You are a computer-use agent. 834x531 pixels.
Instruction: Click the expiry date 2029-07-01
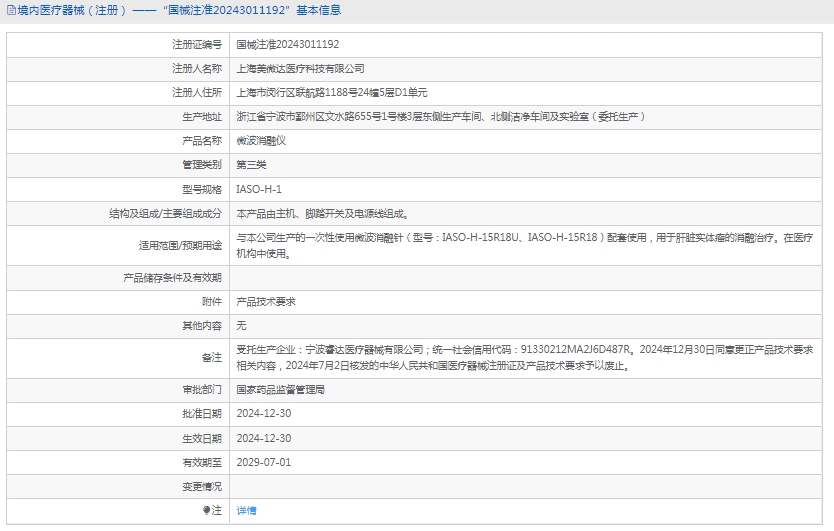[x=263, y=462]
